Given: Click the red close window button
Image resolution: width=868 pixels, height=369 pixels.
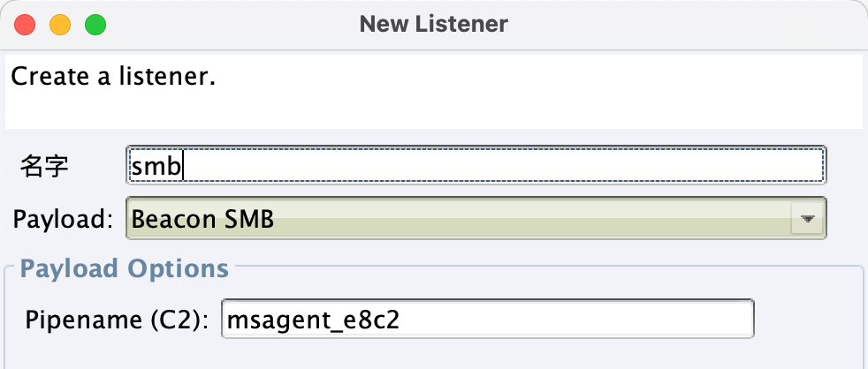Looking at the screenshot, I should coord(25,25).
